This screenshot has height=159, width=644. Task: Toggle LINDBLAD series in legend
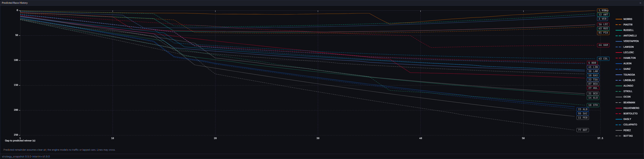pos(625,80)
